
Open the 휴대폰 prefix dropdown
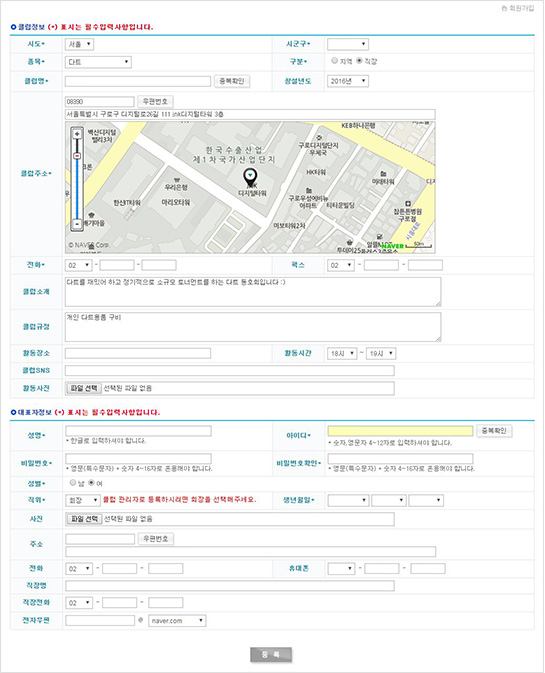[x=341, y=569]
